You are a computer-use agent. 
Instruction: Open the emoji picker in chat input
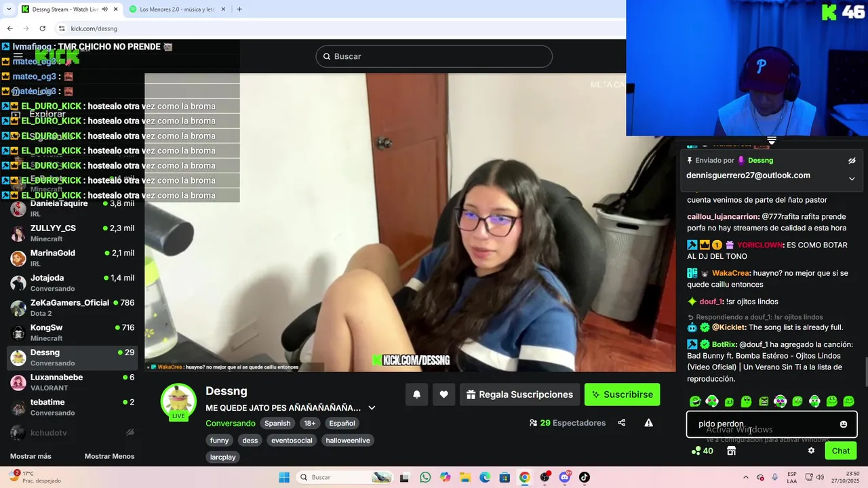pos(844,424)
